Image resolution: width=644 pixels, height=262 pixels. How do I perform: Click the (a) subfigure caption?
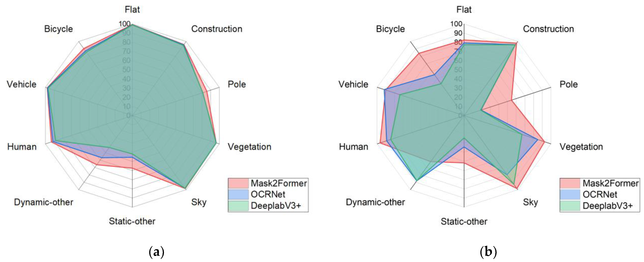(156, 252)
